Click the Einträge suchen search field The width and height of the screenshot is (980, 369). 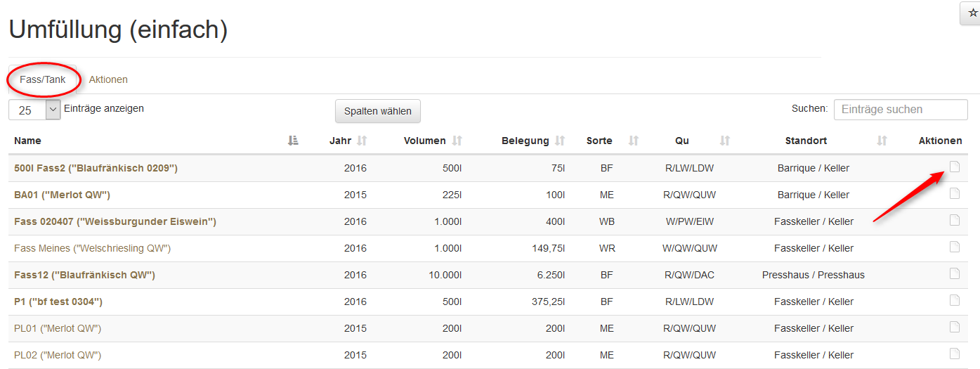(x=900, y=110)
